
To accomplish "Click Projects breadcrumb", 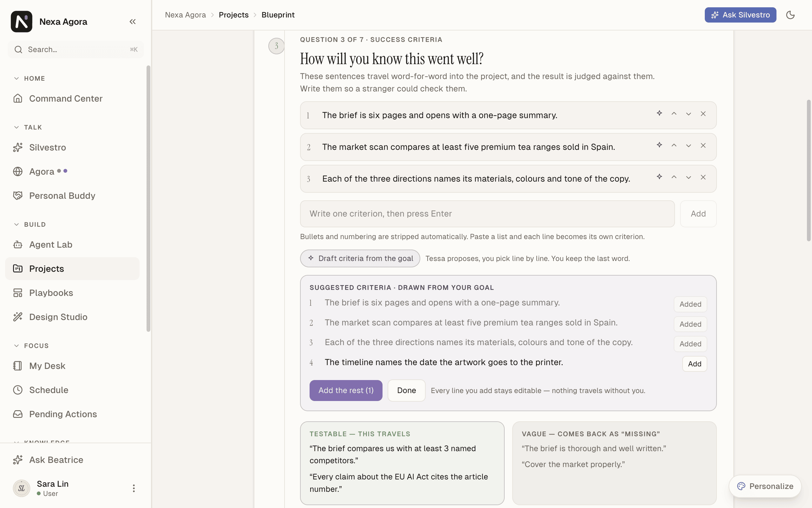I will (233, 15).
